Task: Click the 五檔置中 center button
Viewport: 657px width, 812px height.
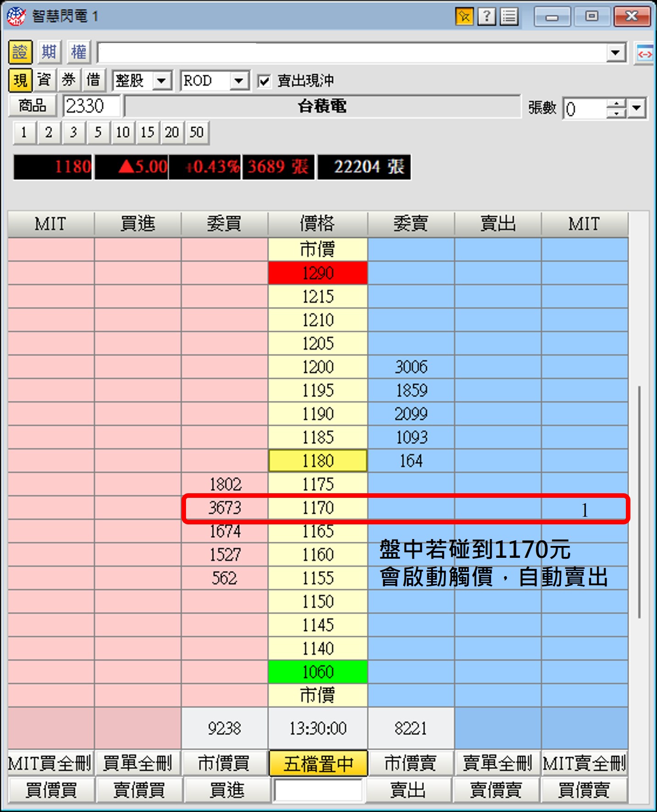Action: [x=318, y=763]
